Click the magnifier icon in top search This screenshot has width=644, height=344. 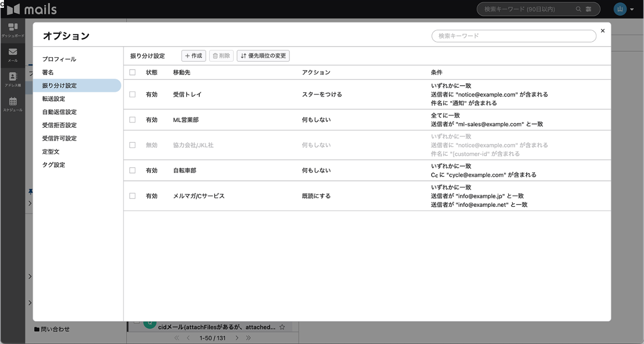(x=579, y=9)
